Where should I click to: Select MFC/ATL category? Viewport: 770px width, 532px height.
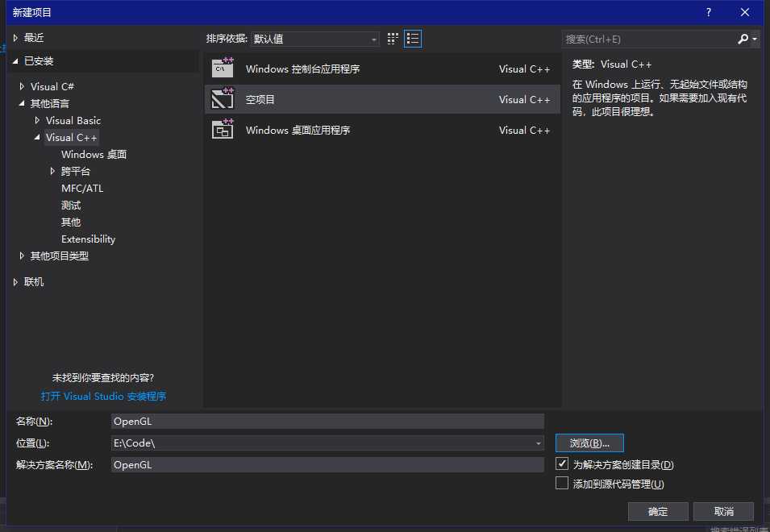click(82, 188)
